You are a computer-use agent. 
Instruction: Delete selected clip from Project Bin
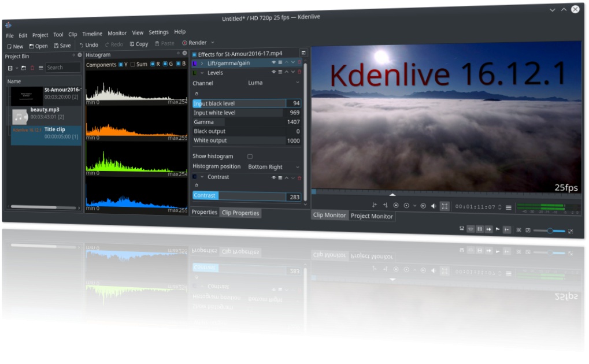tap(32, 68)
